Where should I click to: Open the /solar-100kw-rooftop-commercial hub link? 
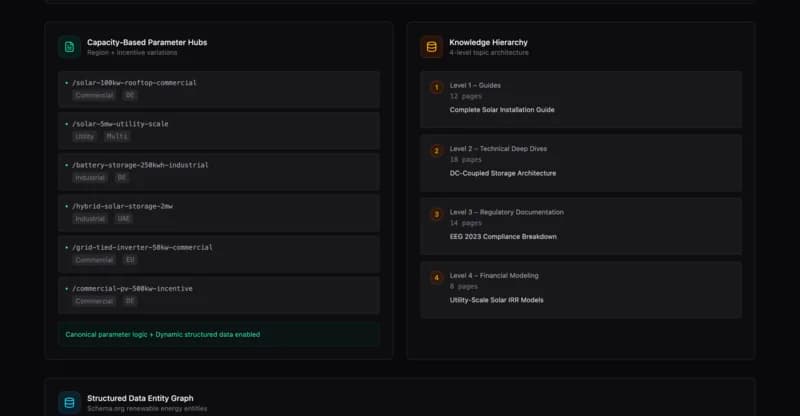134,82
